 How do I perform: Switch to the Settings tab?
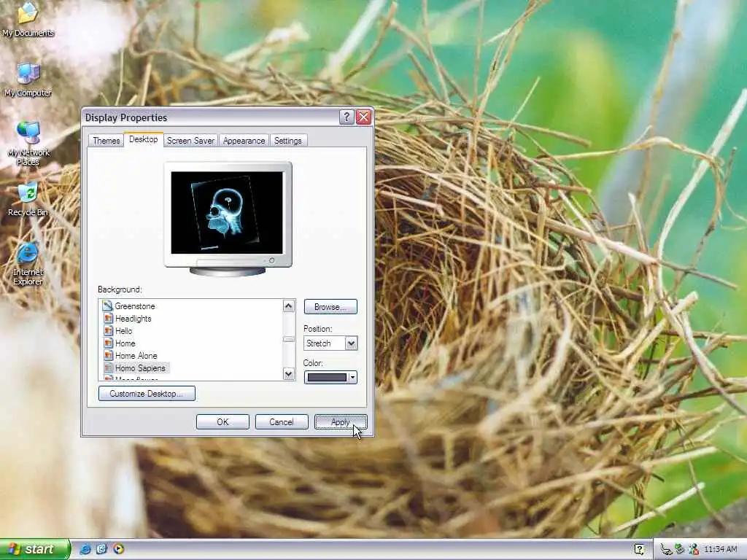pyautogui.click(x=287, y=141)
